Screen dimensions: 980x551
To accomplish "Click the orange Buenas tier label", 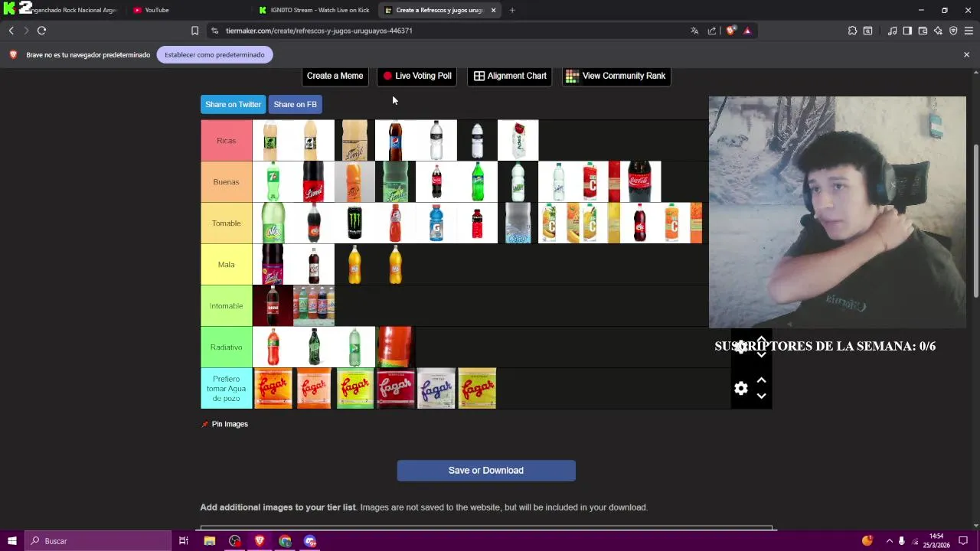I will [226, 182].
